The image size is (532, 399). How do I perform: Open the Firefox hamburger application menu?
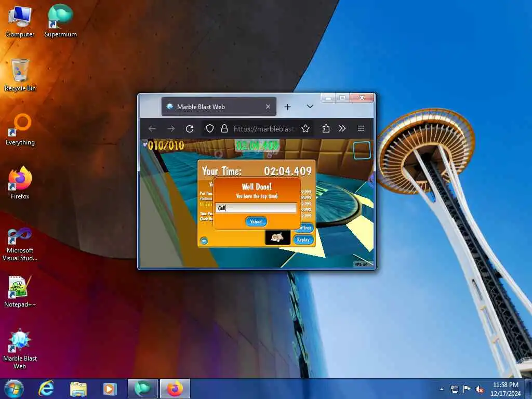coord(361,129)
